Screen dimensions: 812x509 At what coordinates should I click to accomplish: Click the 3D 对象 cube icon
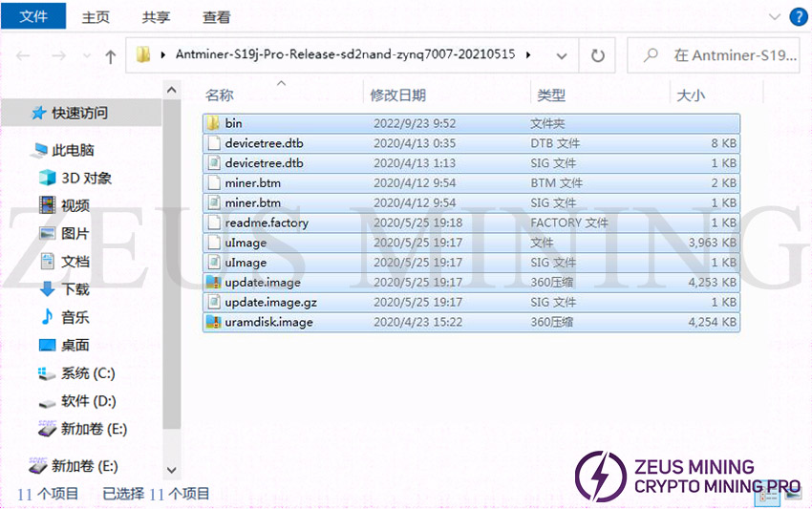48,178
